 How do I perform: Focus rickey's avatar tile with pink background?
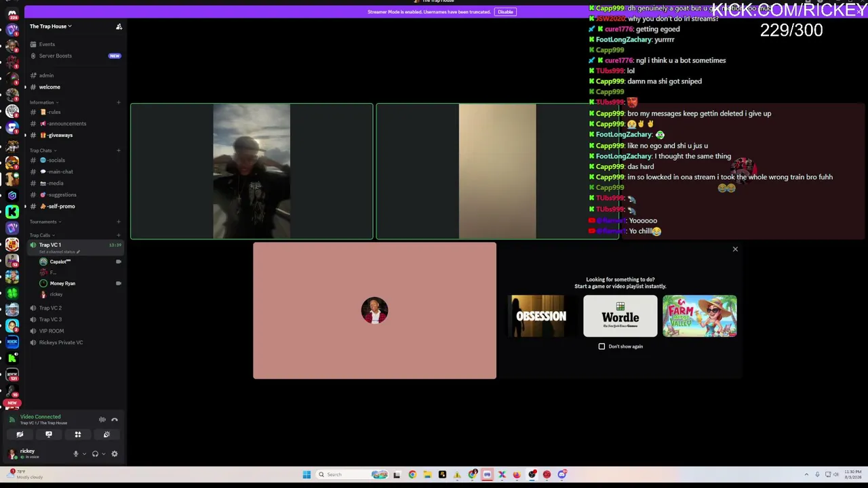374,310
